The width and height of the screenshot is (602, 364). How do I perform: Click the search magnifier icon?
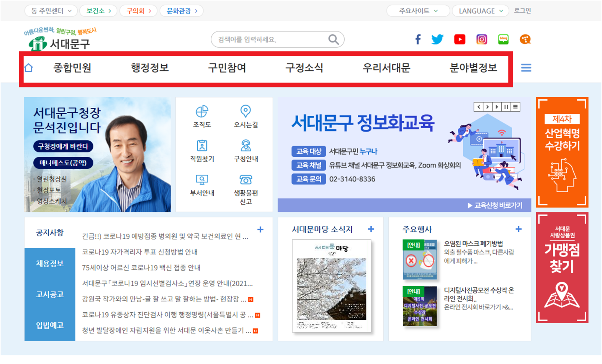[x=333, y=39]
